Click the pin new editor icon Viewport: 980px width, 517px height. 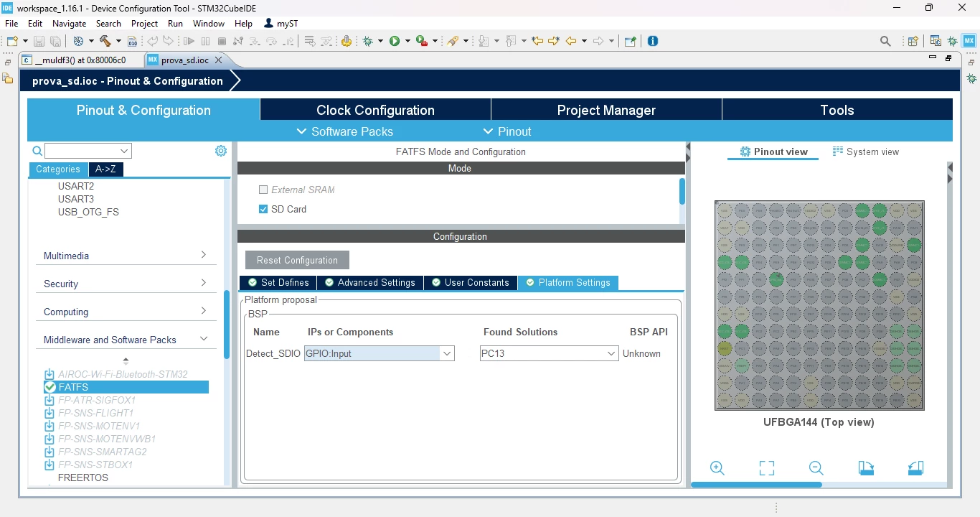coord(630,41)
